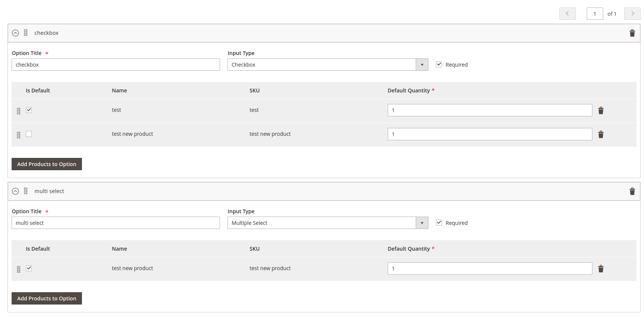Viewport: 644px width, 318px height.
Task: Collapse the multi select option section
Action: (15, 191)
